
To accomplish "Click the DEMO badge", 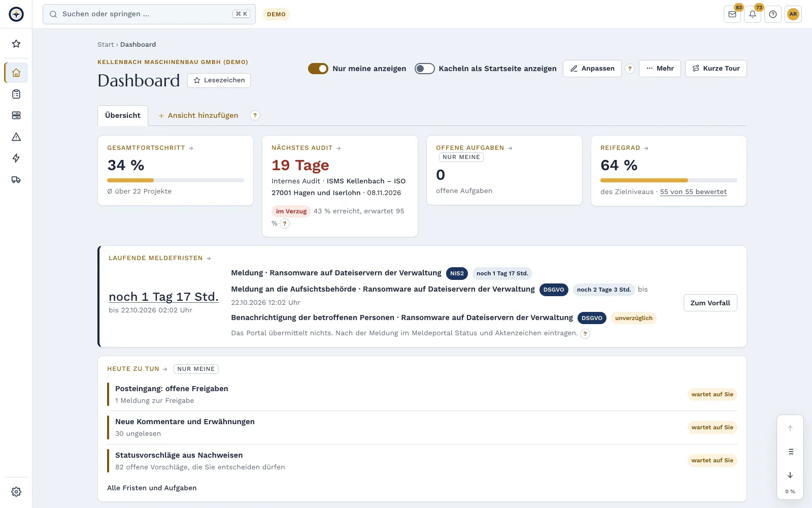I will click(276, 14).
